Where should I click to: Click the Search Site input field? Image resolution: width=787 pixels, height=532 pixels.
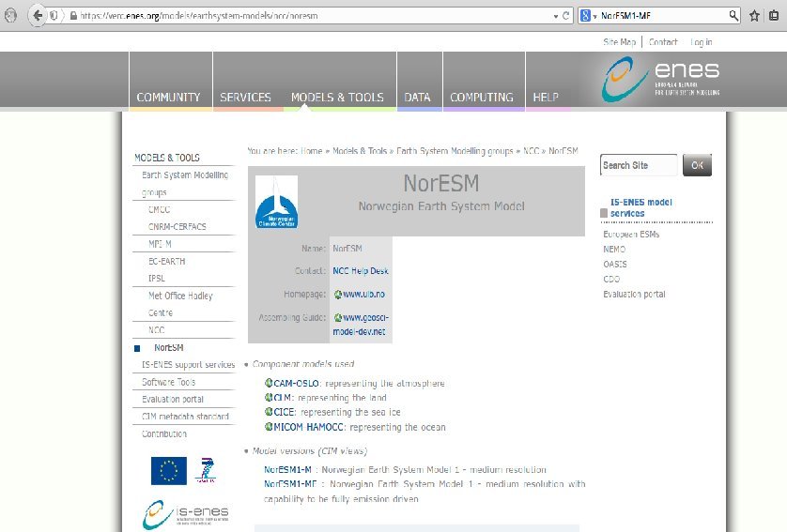click(x=639, y=165)
